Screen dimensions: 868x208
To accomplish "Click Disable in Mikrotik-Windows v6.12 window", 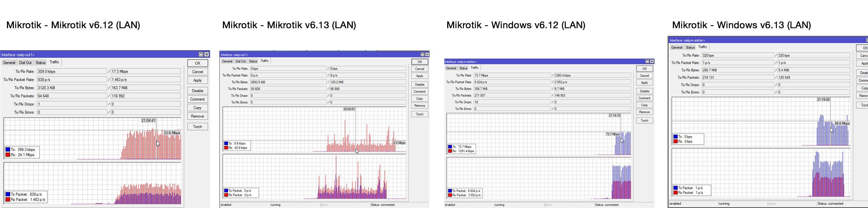I will click(x=644, y=91).
